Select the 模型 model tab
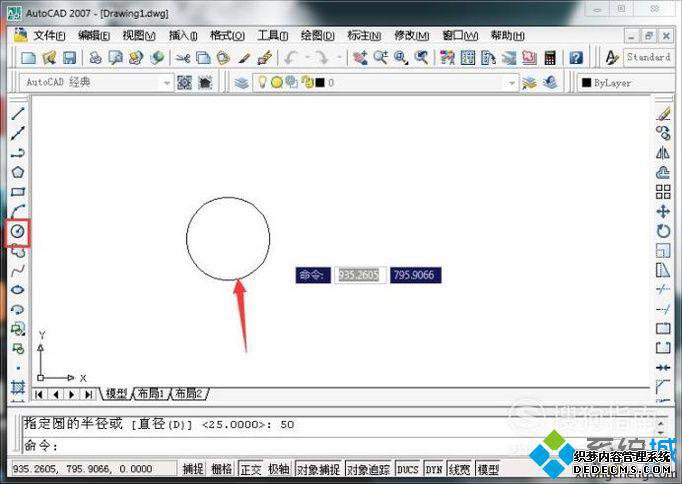 point(117,394)
